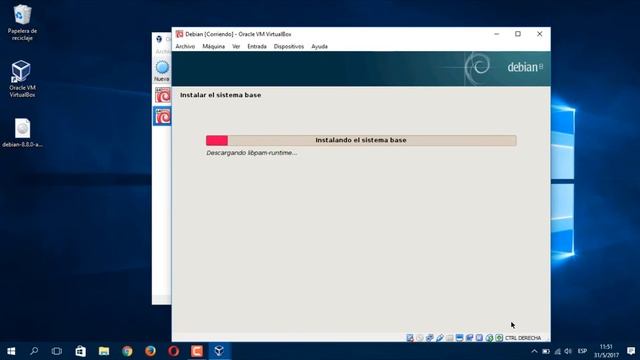
Task: Click the USB devices indicator in VirtualBox status bar
Action: tap(440, 338)
